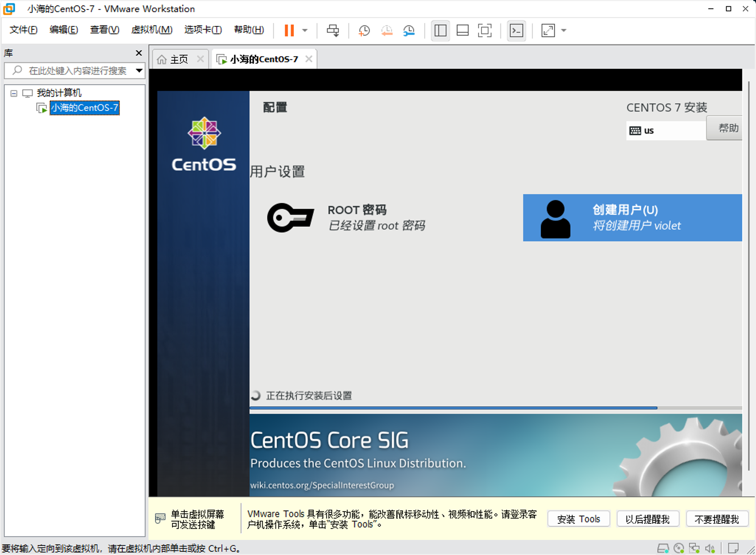The height and width of the screenshot is (555, 756).
Task: Click the VM icon on 小海的CentOS-7 tab
Action: pos(221,60)
